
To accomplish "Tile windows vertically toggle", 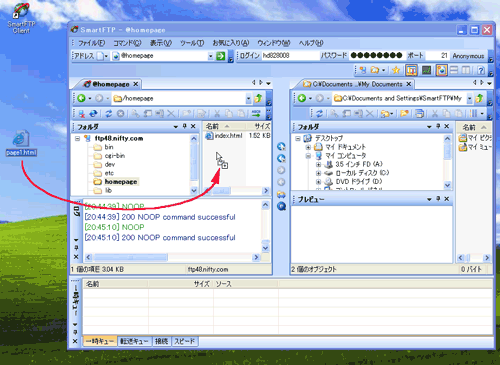I will (x=466, y=70).
